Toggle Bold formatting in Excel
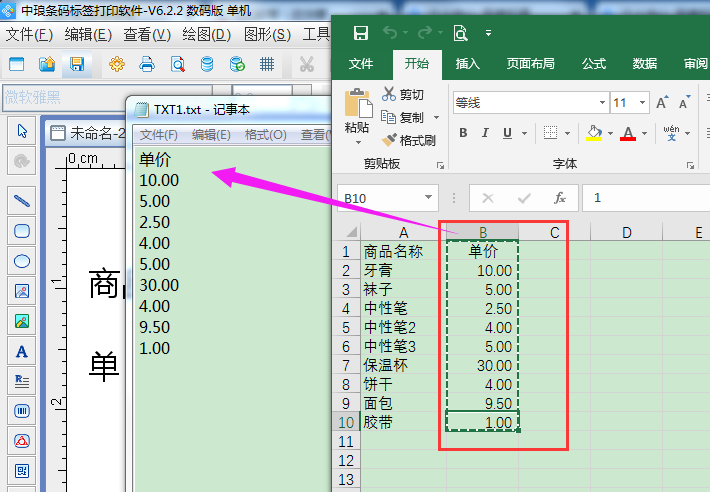 (x=463, y=133)
